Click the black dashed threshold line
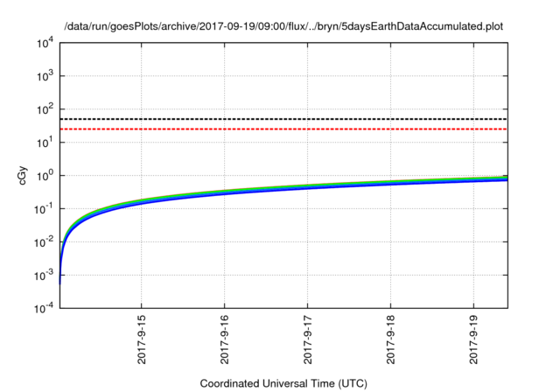 (283, 119)
